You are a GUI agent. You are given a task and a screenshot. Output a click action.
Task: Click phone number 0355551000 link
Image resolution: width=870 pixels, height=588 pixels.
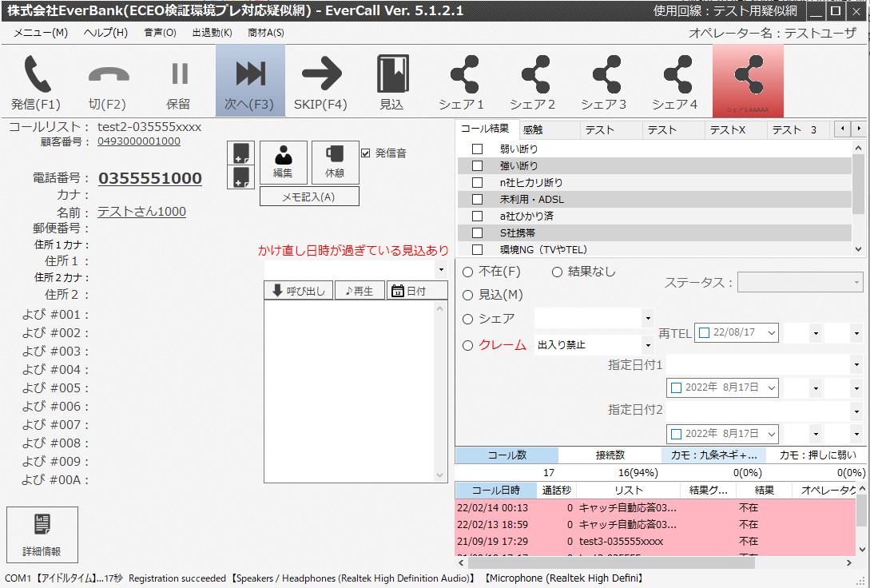click(150, 178)
